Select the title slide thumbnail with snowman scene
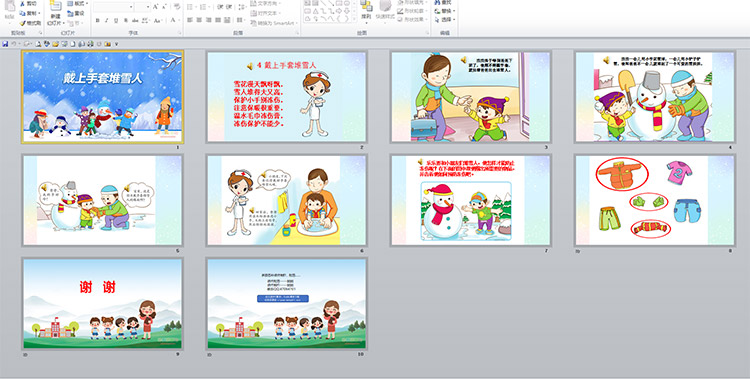The height and width of the screenshot is (379, 750). (103, 97)
